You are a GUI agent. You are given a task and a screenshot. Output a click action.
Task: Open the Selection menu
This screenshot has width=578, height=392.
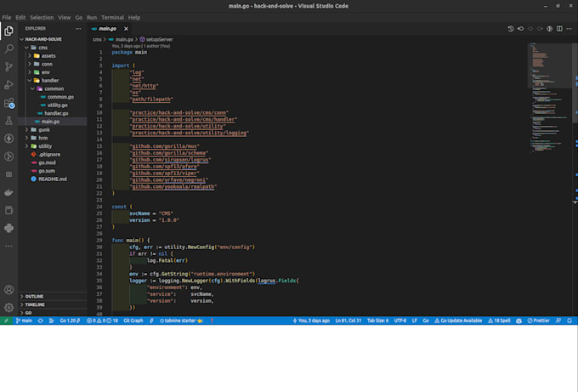[x=42, y=17]
